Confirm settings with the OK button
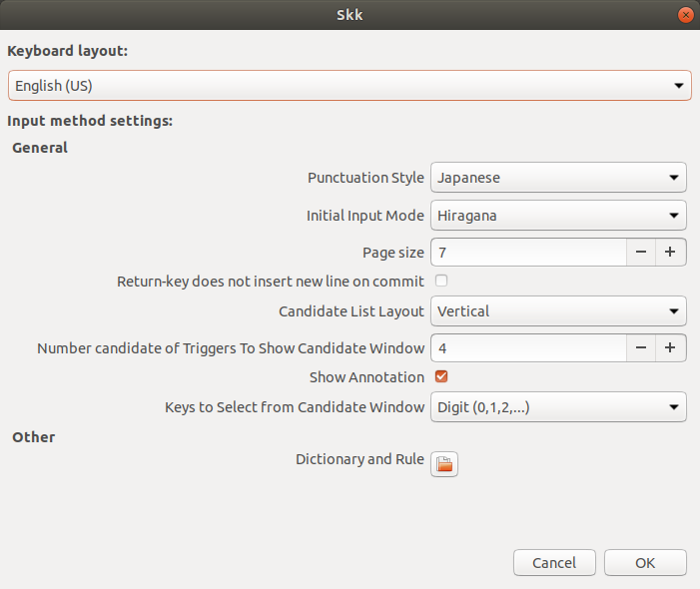The width and height of the screenshot is (700, 589). point(645,563)
